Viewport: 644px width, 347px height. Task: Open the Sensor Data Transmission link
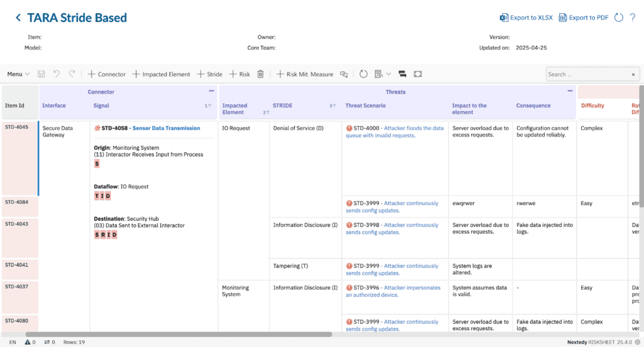point(166,128)
